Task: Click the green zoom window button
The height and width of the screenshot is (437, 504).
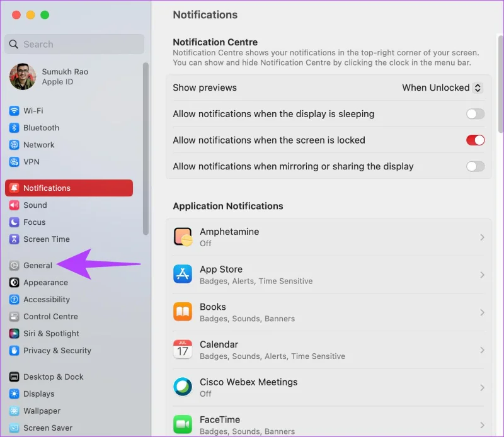Action: tap(45, 14)
